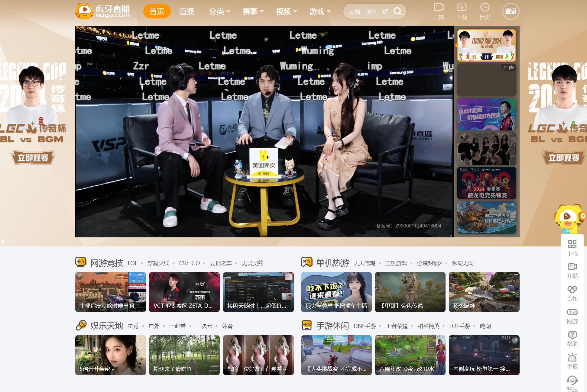Image resolution: width=587 pixels, height=392 pixels.
Task: Open the LOL category link
Action: 132,263
